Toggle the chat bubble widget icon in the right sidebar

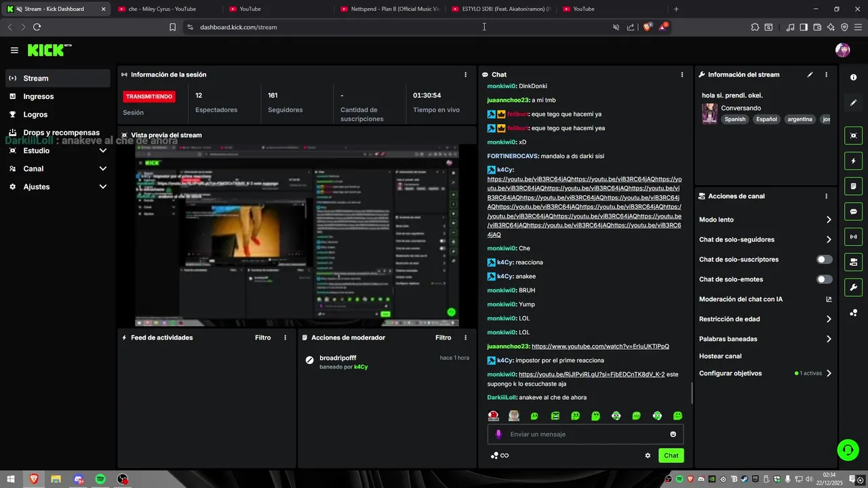point(853,211)
